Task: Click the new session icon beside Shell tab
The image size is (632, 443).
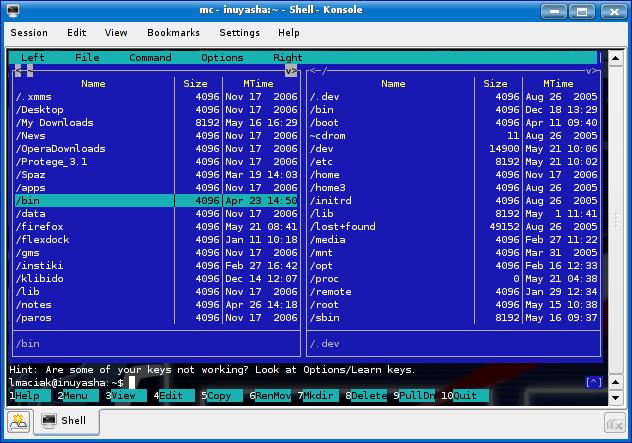Action: point(18,421)
